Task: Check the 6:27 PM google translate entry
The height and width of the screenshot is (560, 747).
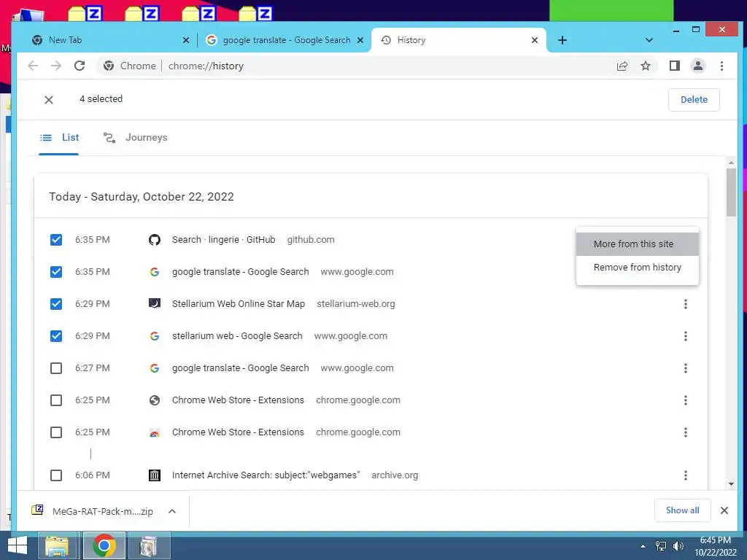Action: [56, 368]
